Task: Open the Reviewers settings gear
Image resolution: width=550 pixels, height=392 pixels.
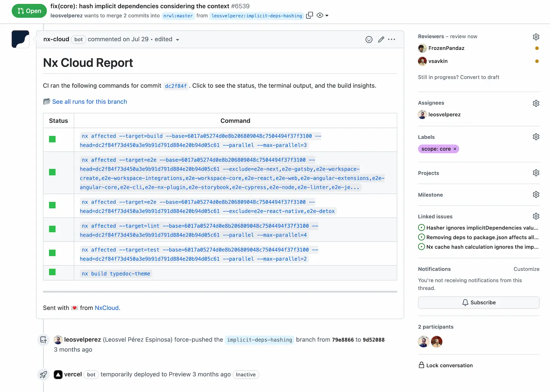Action: coord(536,36)
